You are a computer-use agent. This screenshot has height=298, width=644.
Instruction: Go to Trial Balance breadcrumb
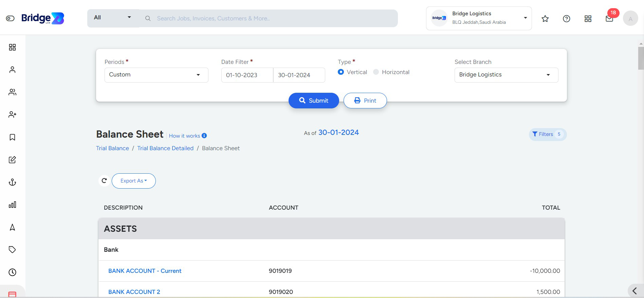pos(112,148)
